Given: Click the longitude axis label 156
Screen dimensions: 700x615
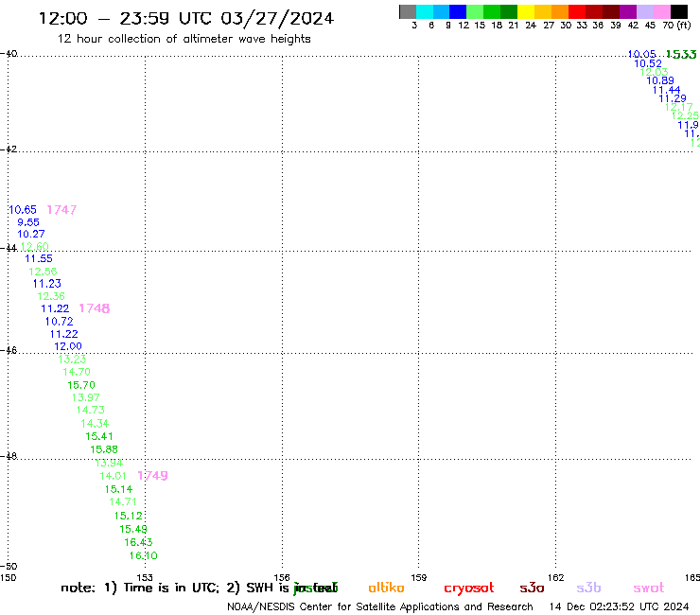Looking at the screenshot, I should pyautogui.click(x=281, y=578).
